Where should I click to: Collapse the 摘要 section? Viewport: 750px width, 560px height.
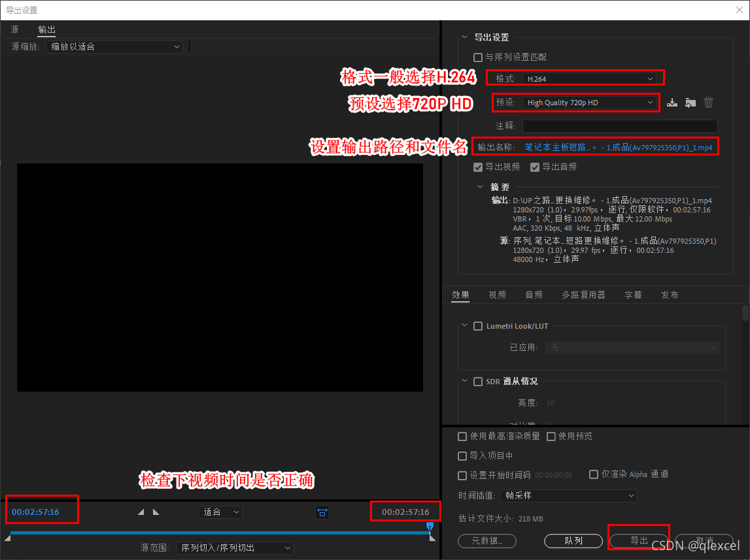(x=480, y=187)
